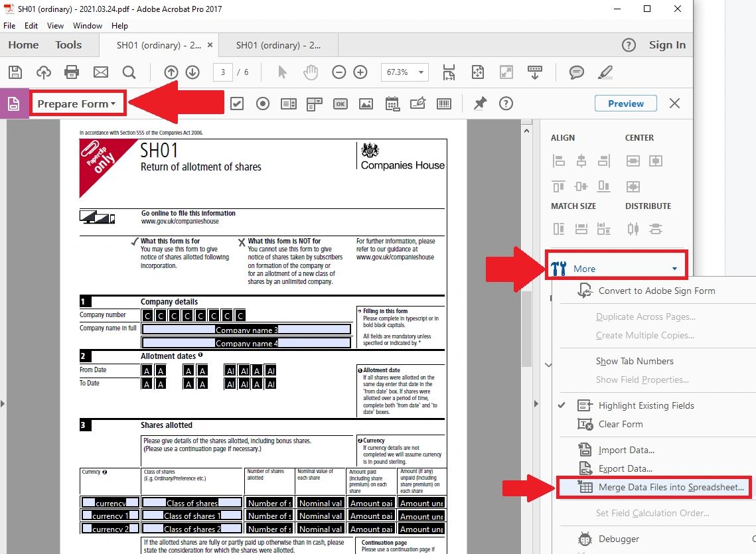Expand the left navigation pane arrow
This screenshot has width=756, height=554.
(3, 403)
